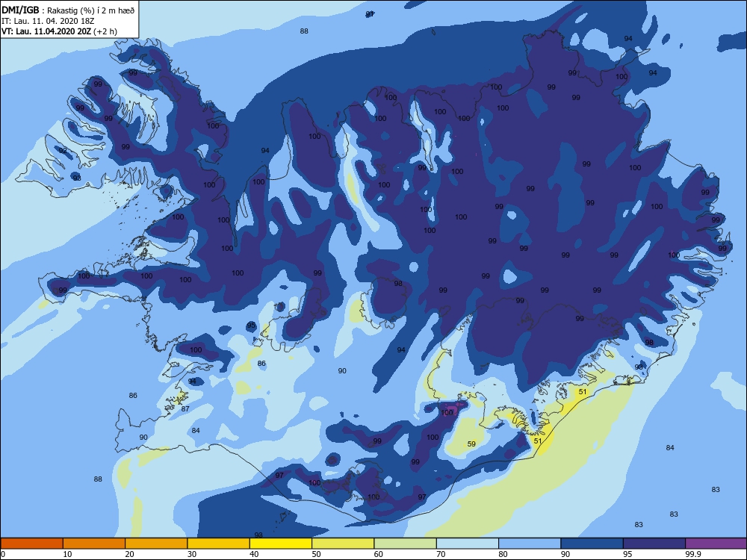Image resolution: width=747 pixels, height=560 pixels.
Task: Click the humidity value 59 on the map
Action: click(x=471, y=444)
